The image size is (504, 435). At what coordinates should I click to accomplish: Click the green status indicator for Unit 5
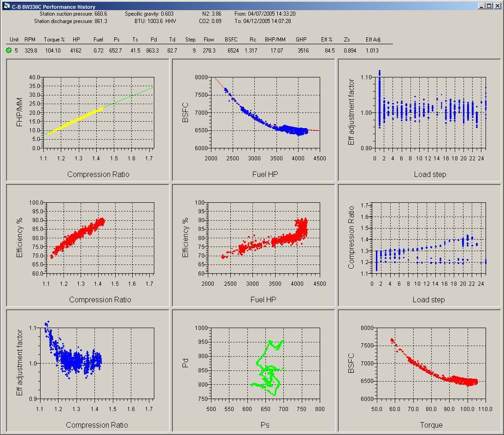9,51
